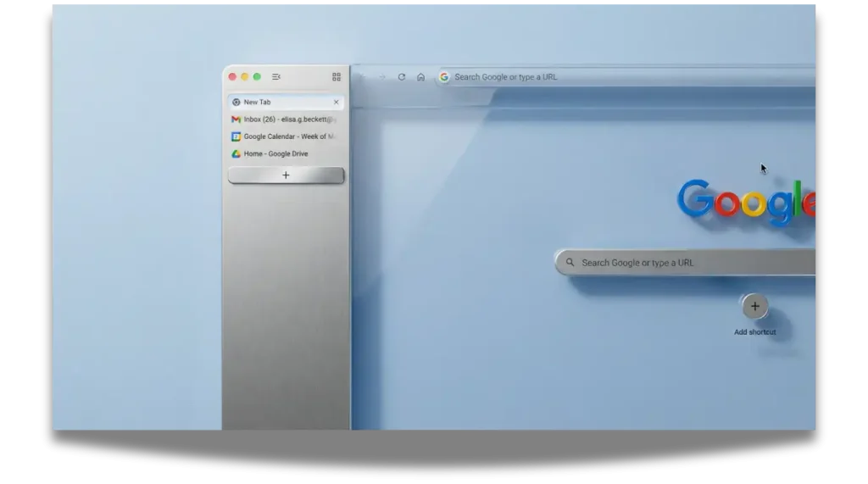Click the magnifier icon in search box
This screenshot has width=868, height=484.
click(570, 263)
